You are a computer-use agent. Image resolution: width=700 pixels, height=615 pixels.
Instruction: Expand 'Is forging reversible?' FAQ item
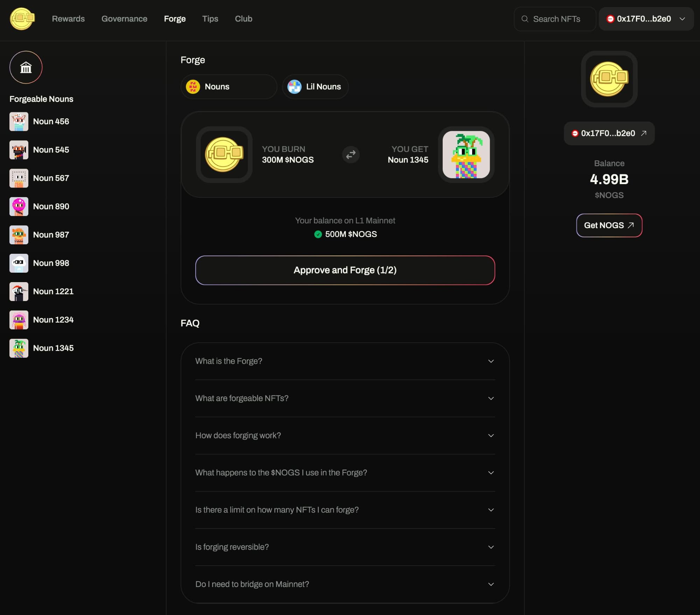[345, 547]
